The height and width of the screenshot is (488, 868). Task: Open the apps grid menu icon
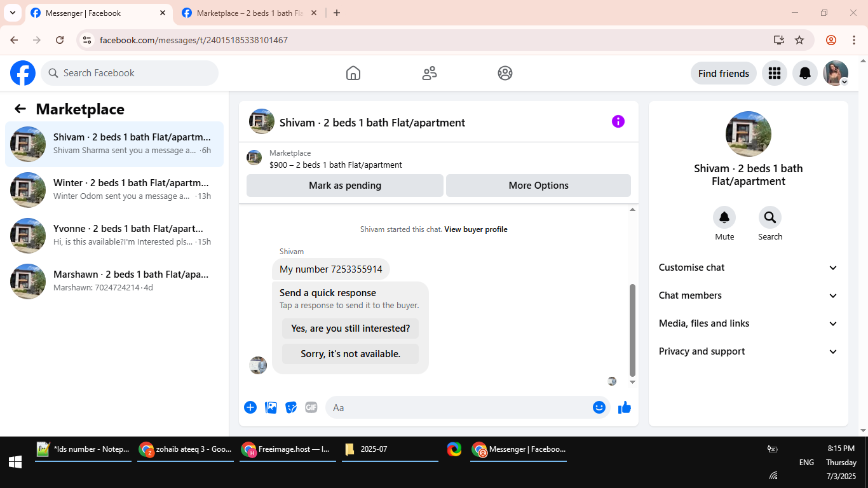(774, 73)
